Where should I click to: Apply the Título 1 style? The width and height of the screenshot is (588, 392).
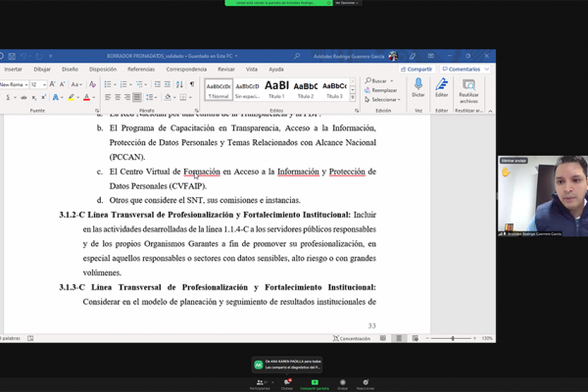coord(276,90)
